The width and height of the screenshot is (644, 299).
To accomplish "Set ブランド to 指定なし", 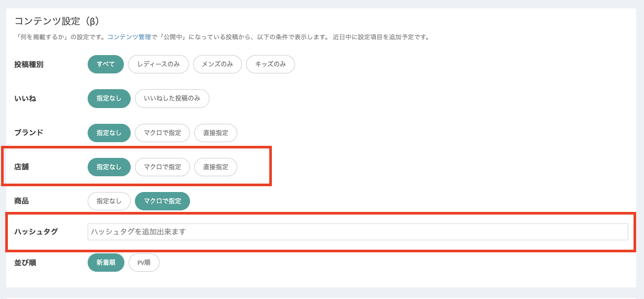I will coord(109,133).
